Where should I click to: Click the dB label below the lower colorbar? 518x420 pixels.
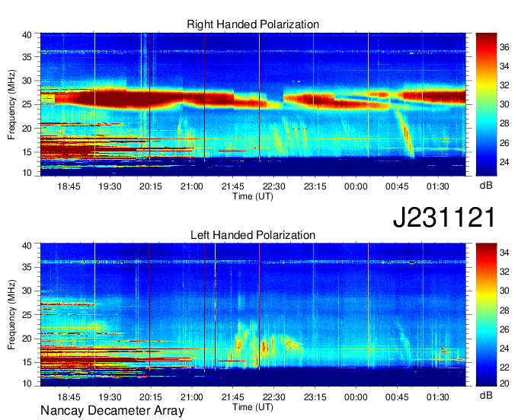click(486, 395)
